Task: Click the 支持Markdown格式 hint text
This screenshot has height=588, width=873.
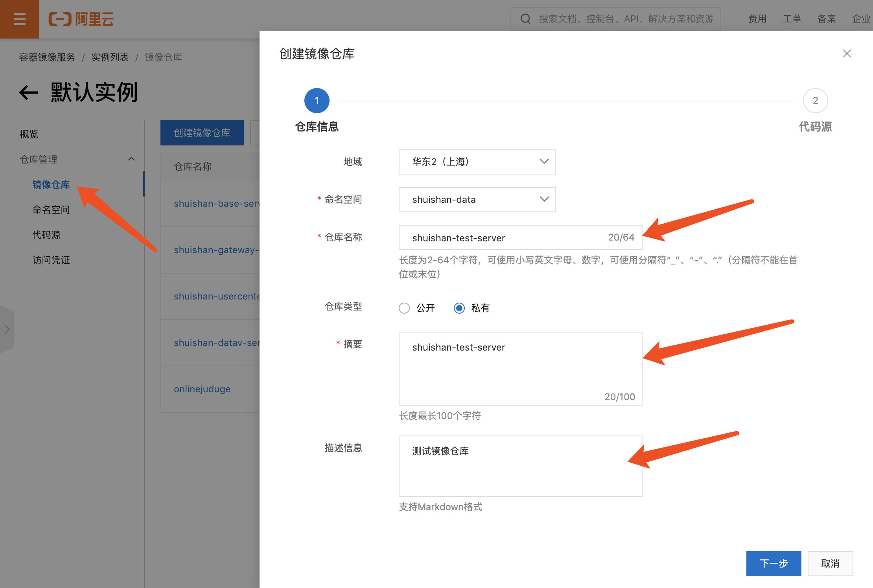Action: pyautogui.click(x=440, y=507)
